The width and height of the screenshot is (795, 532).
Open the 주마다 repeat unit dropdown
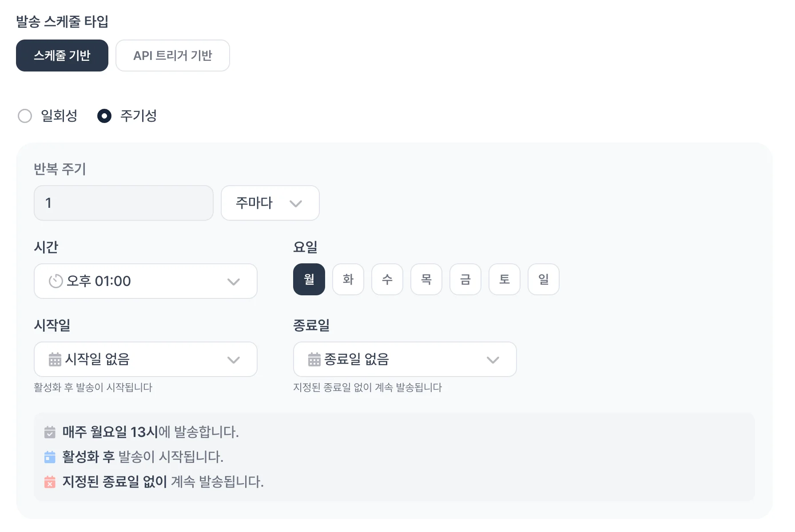point(270,203)
